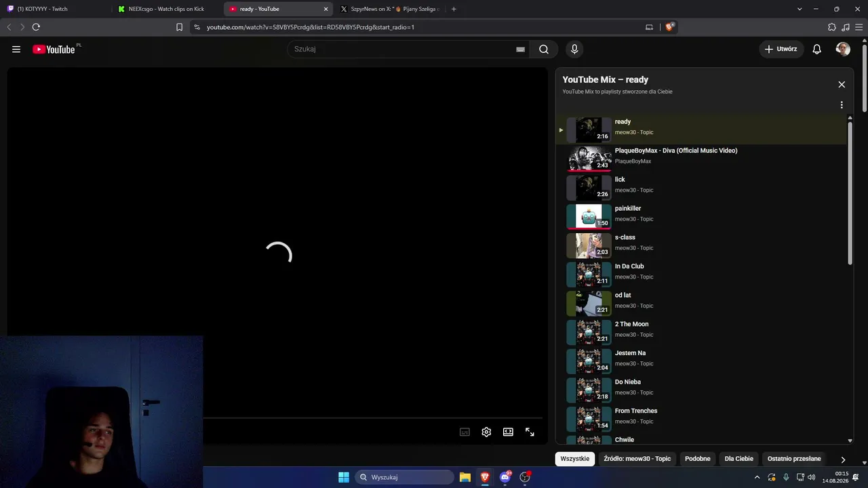Switch to the SzpyrNews X tab

click(x=389, y=9)
